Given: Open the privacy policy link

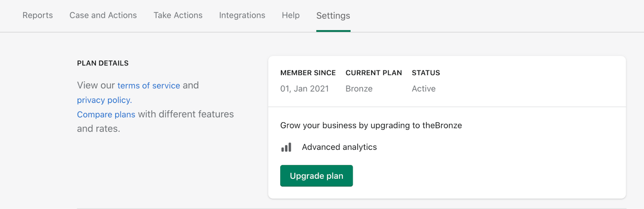Looking at the screenshot, I should pyautogui.click(x=105, y=100).
